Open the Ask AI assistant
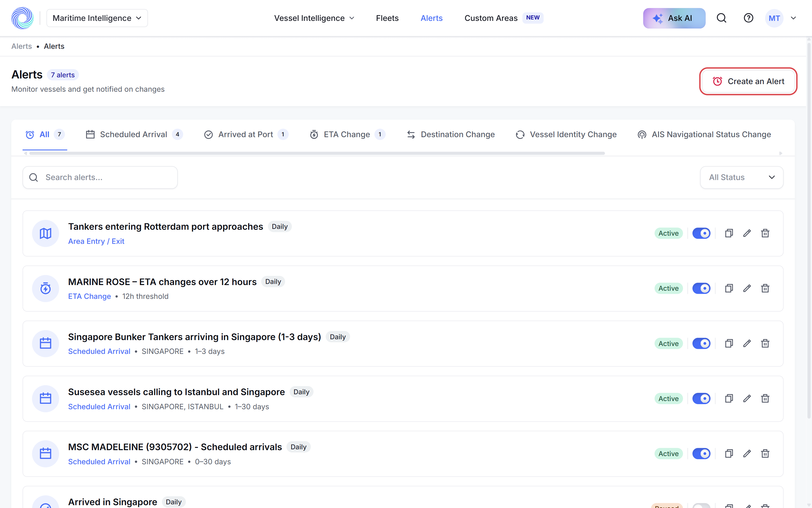 [674, 18]
